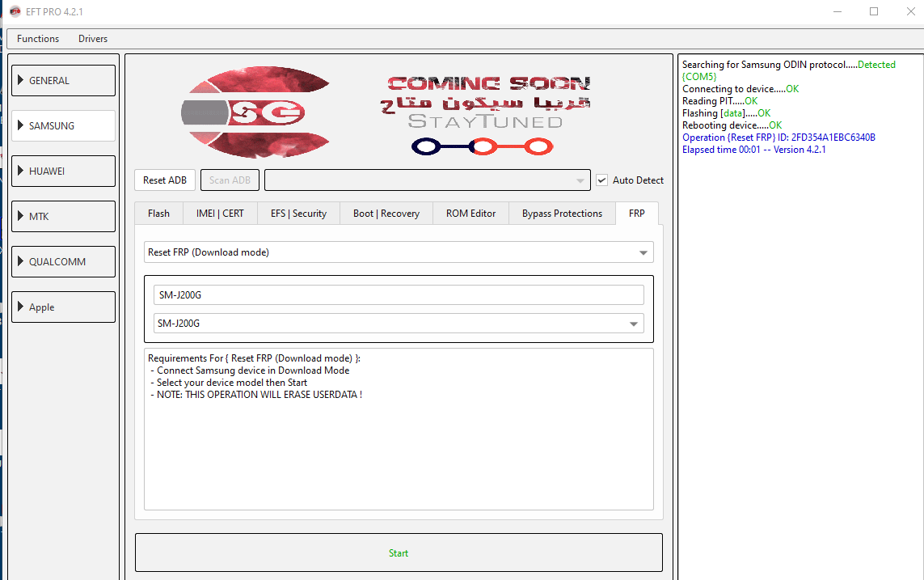924x580 pixels.
Task: Click the Requirements note about erasing userdata
Action: coord(259,395)
